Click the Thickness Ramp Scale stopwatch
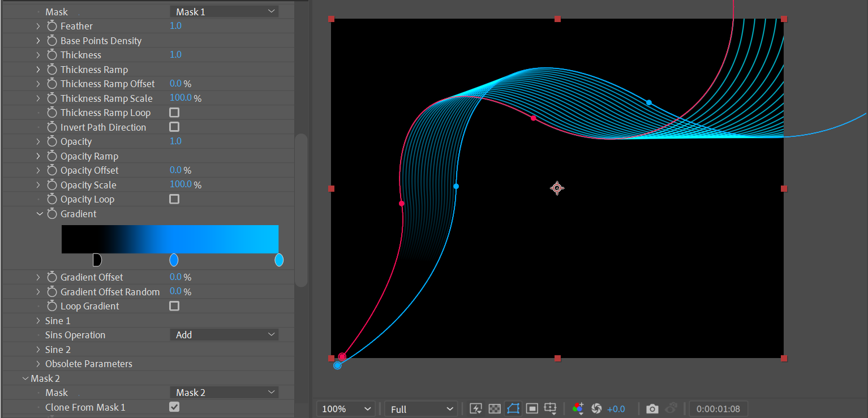This screenshot has height=418, width=868. coord(52,98)
